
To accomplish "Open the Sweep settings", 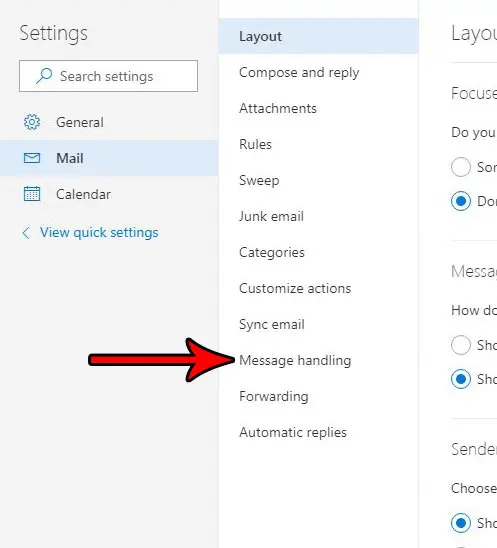I will (259, 181).
